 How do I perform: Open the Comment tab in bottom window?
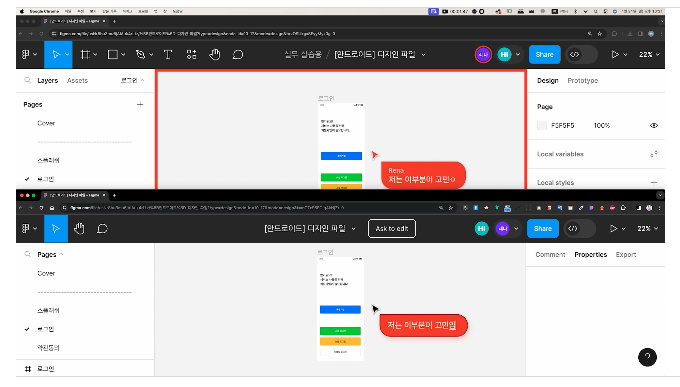(x=550, y=255)
